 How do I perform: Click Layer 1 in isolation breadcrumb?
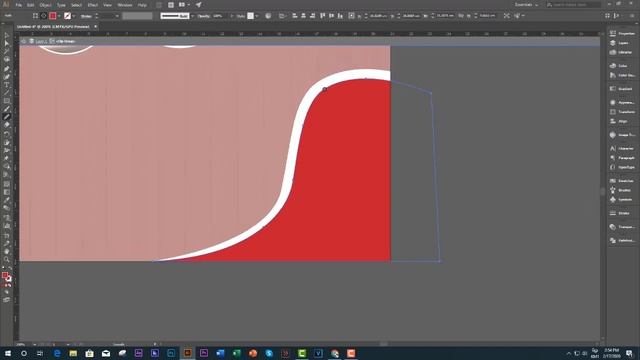(x=41, y=41)
